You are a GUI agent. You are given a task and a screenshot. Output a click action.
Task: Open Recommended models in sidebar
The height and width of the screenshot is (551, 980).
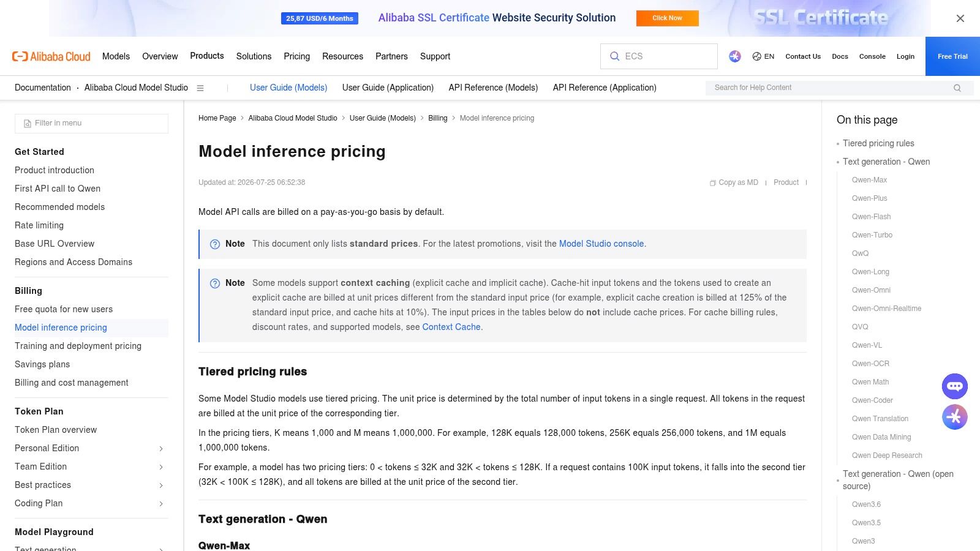click(59, 207)
